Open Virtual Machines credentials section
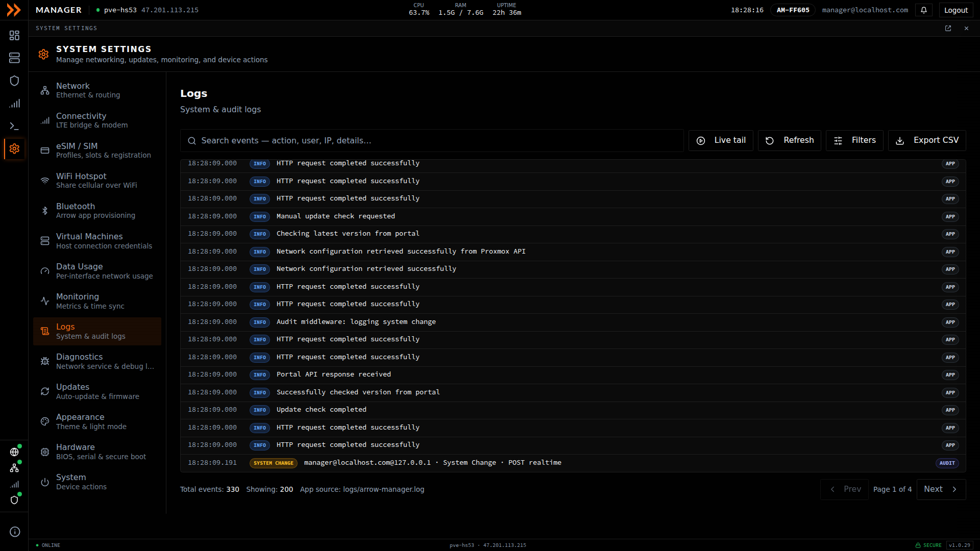This screenshot has width=980, height=551. point(97,241)
